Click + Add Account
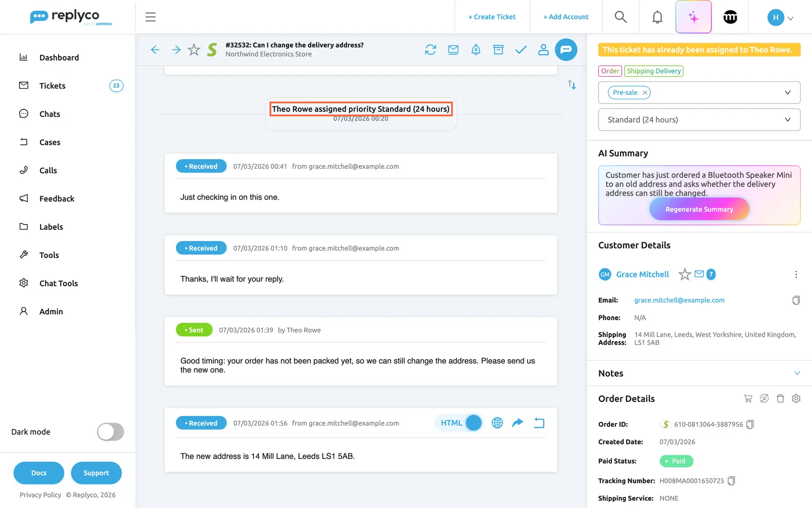This screenshot has width=812, height=508. [x=566, y=17]
